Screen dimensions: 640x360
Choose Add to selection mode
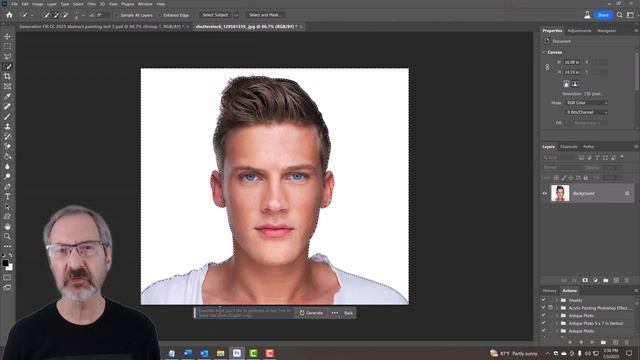(56, 15)
